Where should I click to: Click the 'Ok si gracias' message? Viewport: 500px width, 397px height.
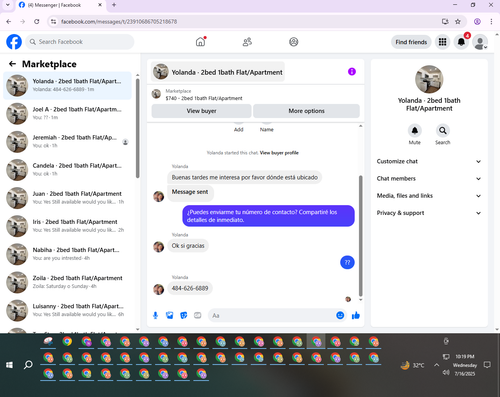(x=188, y=246)
